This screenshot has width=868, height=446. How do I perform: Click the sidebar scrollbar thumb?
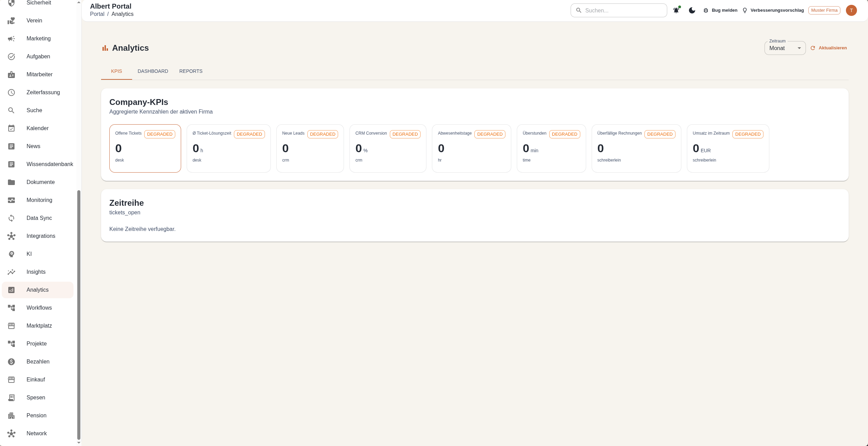79,315
